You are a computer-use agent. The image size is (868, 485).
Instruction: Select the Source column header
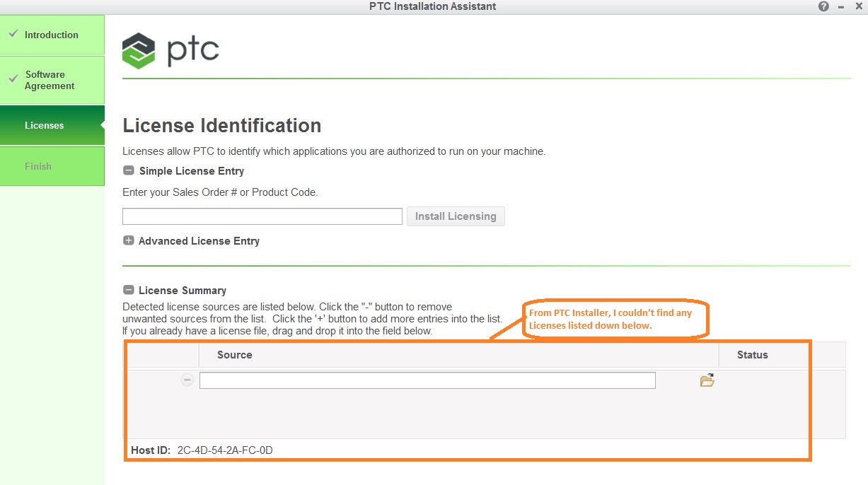(x=458, y=355)
